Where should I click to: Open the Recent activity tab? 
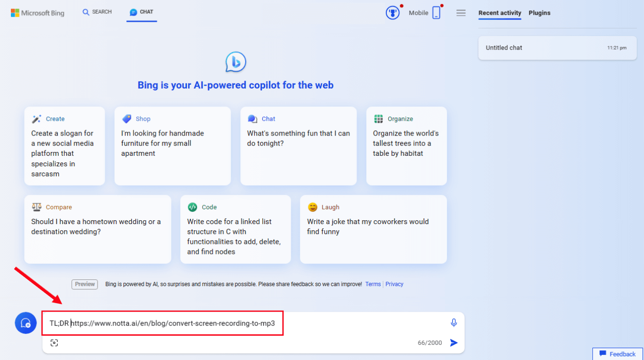(x=500, y=13)
